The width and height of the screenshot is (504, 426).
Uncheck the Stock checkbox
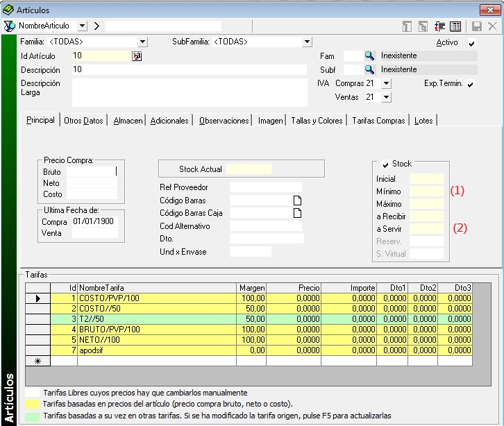coord(385,164)
